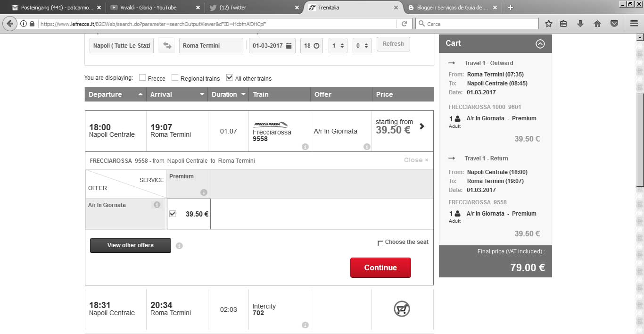
Task: Click the Offer column header
Action: (x=341, y=94)
